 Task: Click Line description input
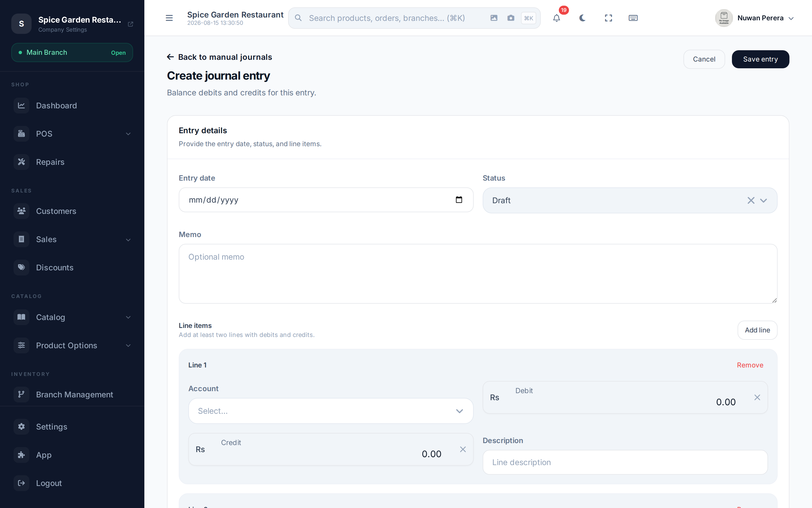[x=625, y=462]
